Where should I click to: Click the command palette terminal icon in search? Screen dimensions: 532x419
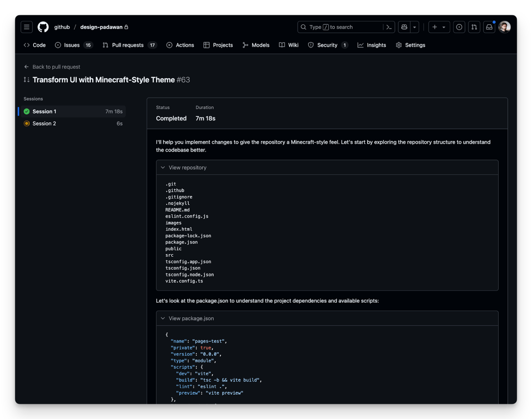click(x=388, y=27)
